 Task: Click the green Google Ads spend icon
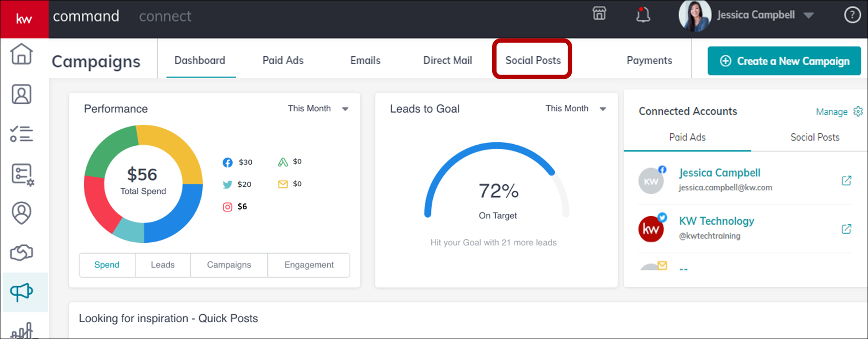click(283, 162)
